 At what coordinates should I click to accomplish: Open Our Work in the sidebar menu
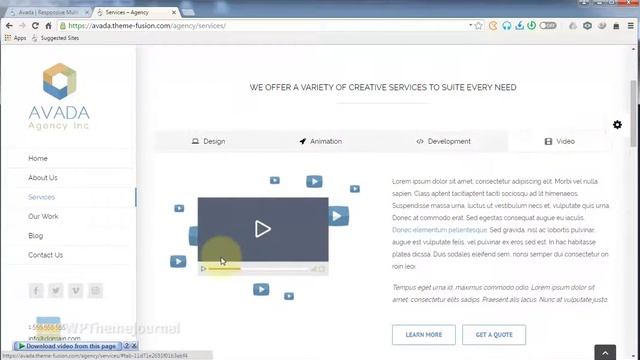43,216
